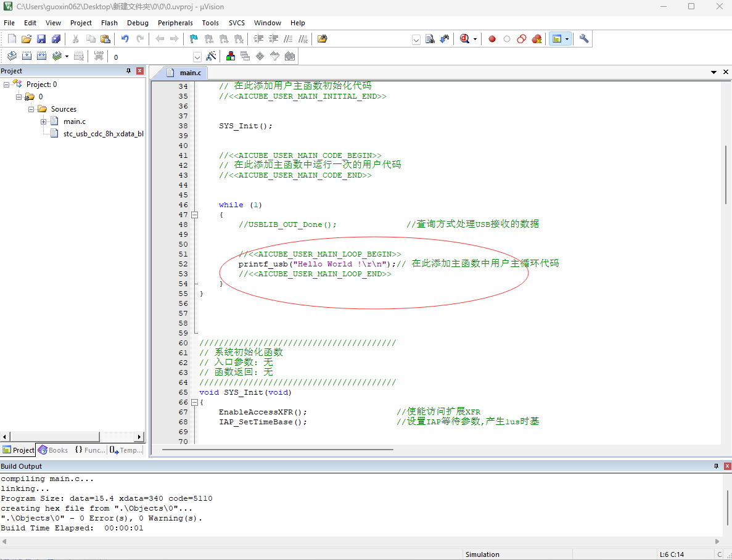Open the Peripherals menu
This screenshot has height=560, width=732.
(175, 23)
